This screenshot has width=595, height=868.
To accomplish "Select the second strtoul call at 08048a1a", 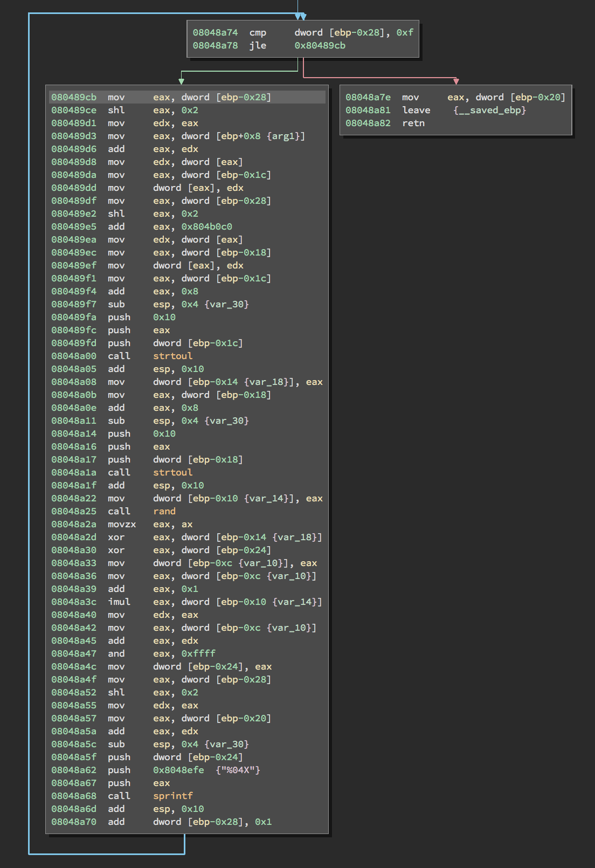I will click(x=172, y=472).
